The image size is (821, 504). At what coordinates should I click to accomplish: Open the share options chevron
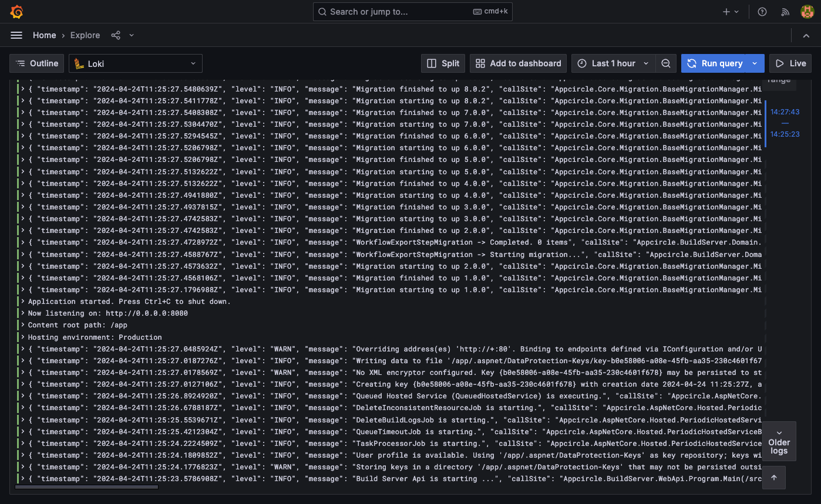coord(132,35)
